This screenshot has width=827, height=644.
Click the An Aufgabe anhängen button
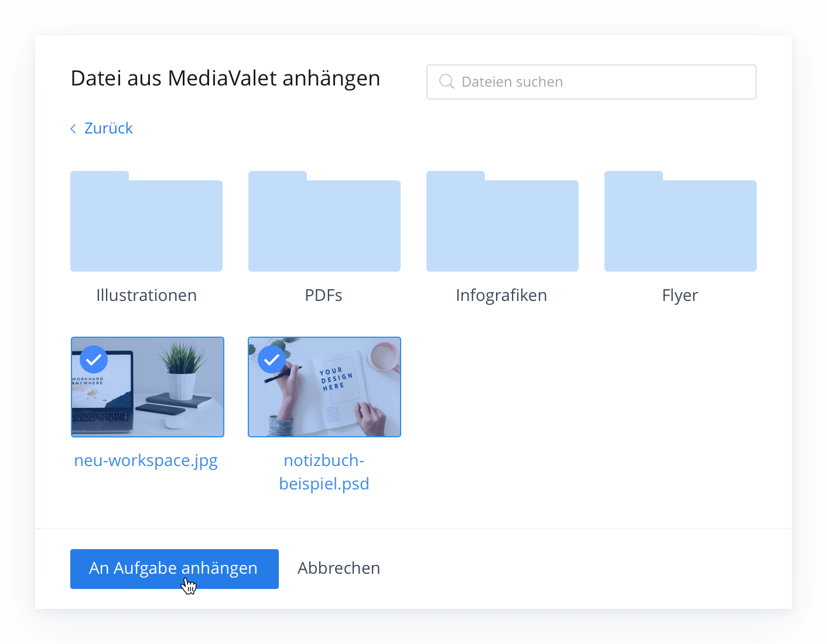tap(175, 569)
